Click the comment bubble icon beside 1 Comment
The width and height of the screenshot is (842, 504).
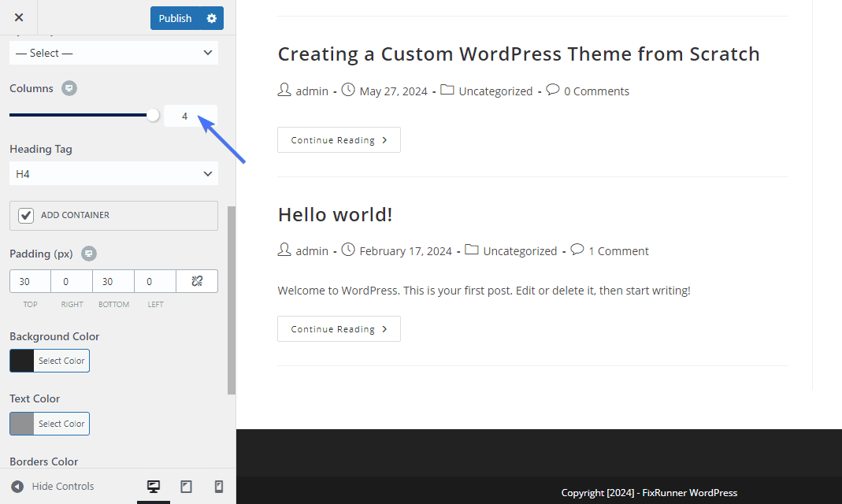(x=577, y=249)
